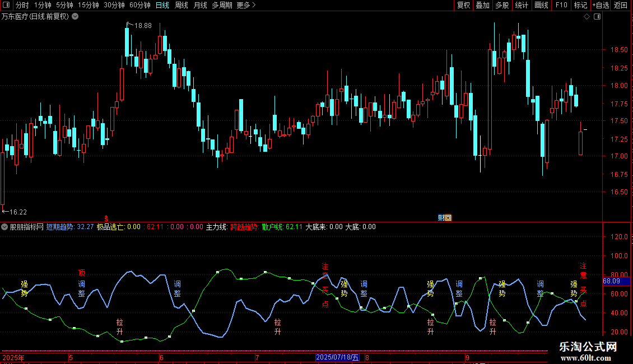Click the red dollar sign marker
This screenshot has width=633, height=364.
click(106, 218)
